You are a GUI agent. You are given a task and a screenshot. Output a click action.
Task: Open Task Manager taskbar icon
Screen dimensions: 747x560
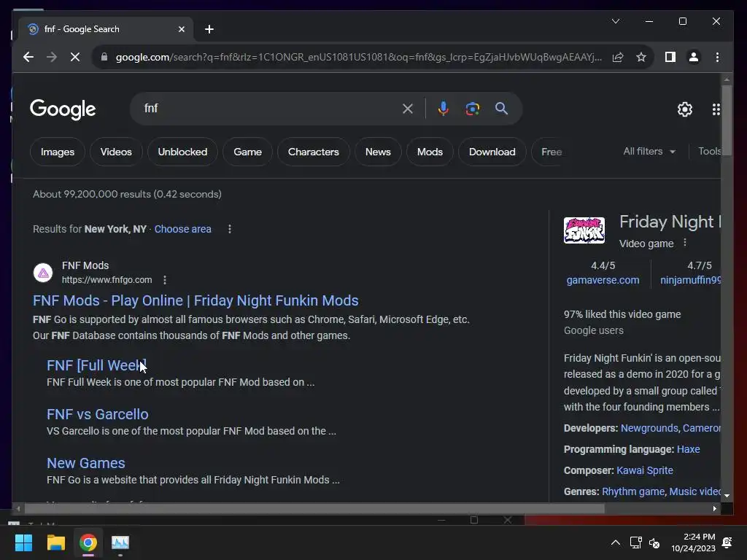coord(120,542)
